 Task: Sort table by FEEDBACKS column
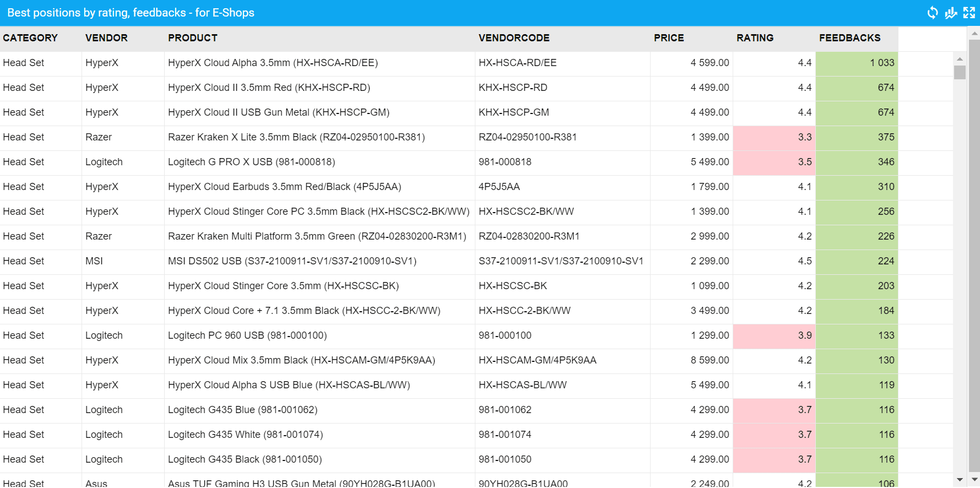(x=849, y=38)
